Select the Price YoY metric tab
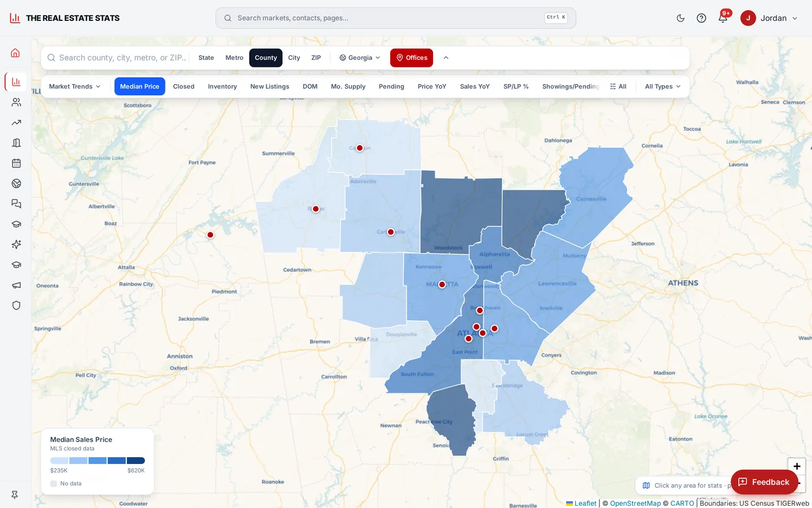 (432, 86)
